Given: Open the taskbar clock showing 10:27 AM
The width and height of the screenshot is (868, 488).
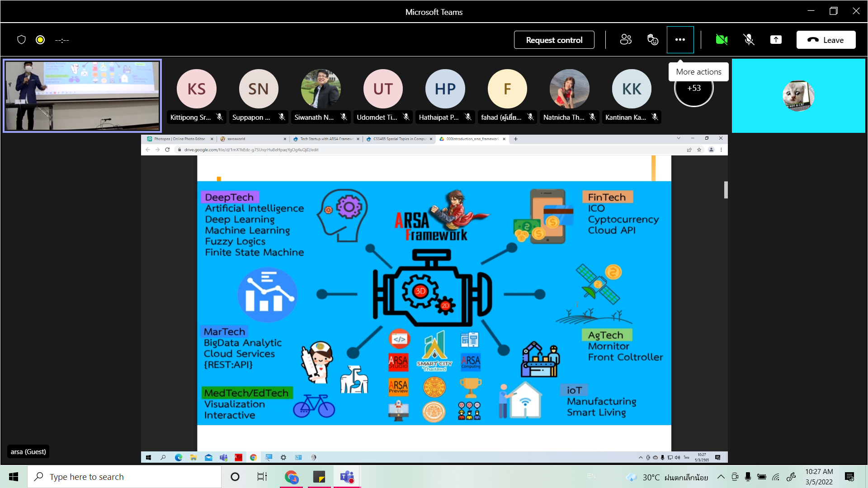Looking at the screenshot, I should [819, 477].
